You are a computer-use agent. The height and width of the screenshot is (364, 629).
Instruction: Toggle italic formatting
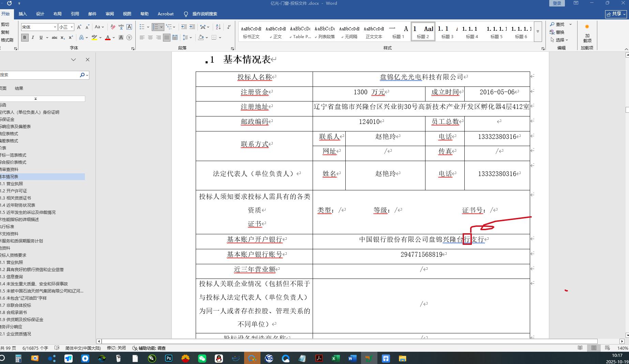(x=33, y=37)
